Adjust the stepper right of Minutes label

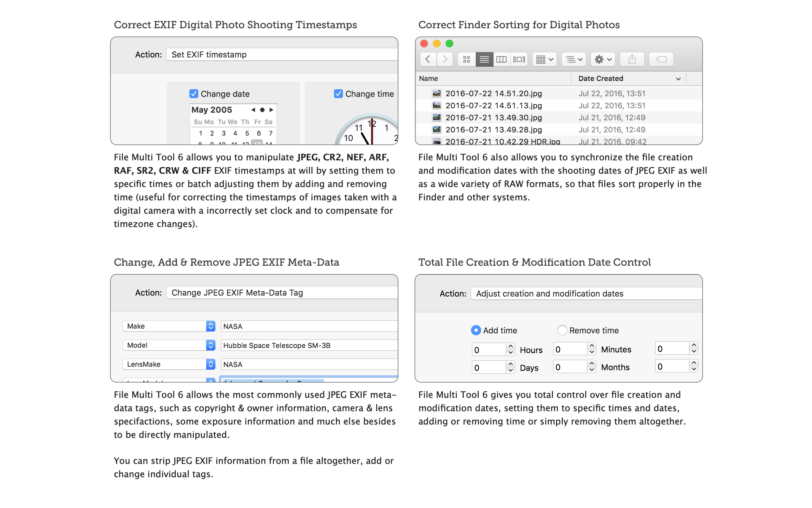(694, 348)
